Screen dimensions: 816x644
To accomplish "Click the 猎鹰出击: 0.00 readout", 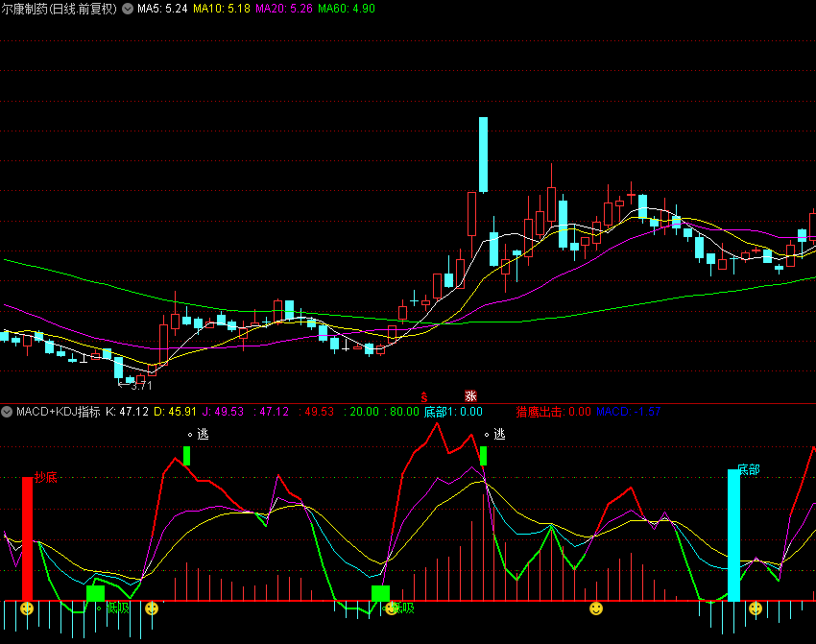I will tap(554, 412).
